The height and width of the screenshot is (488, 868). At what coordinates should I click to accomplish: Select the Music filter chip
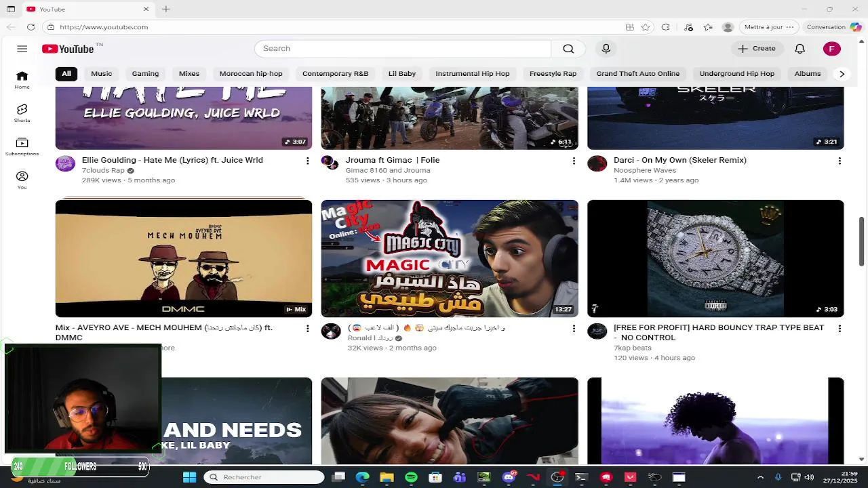(102, 74)
